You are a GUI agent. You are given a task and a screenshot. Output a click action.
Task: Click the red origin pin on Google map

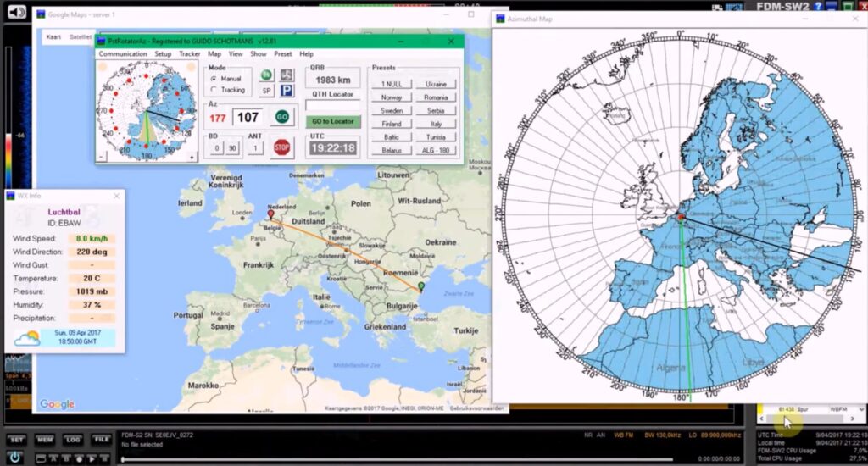tap(270, 214)
